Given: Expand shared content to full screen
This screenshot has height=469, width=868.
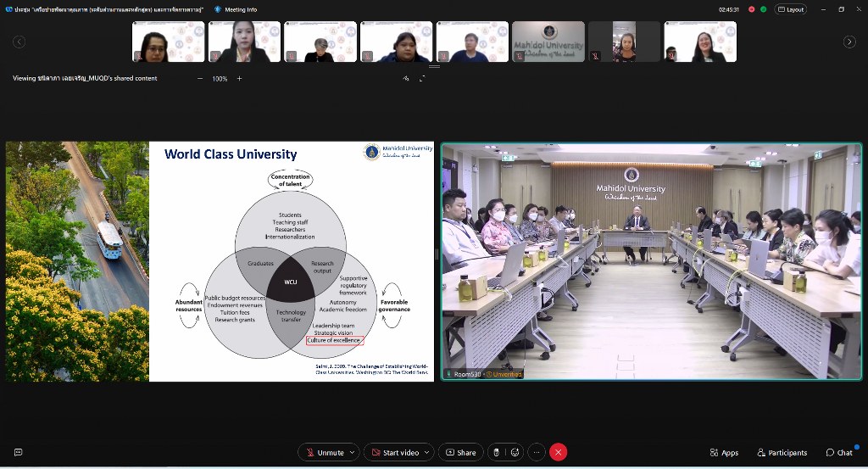Looking at the screenshot, I should [422, 79].
